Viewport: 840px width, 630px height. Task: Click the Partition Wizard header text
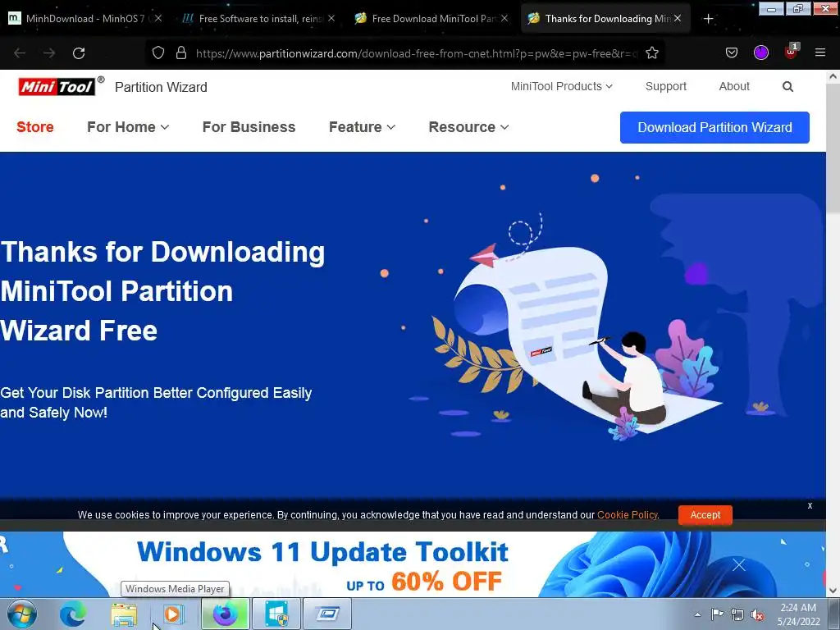tap(161, 87)
